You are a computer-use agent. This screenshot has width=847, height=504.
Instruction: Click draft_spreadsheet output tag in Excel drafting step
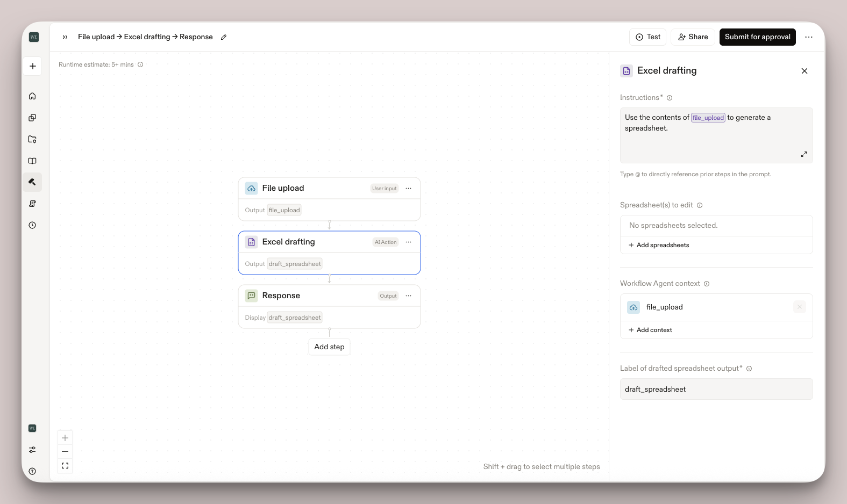coord(295,264)
